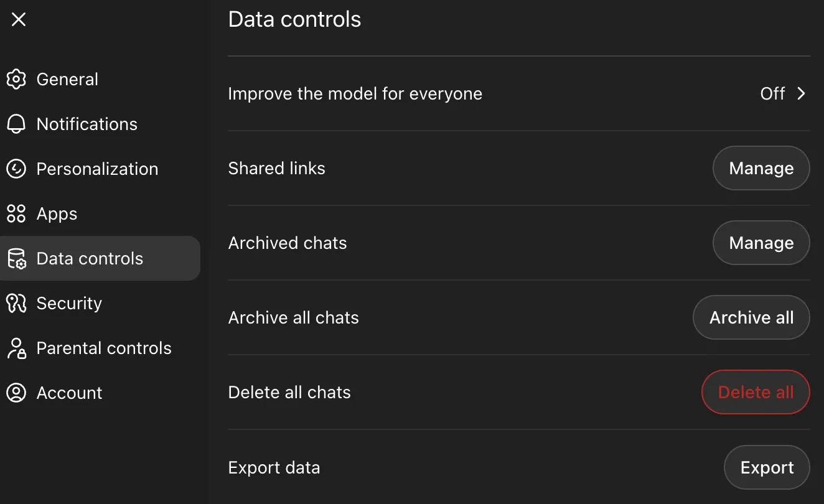This screenshot has width=824, height=504.
Task: Click the Account profile icon
Action: pos(16,393)
